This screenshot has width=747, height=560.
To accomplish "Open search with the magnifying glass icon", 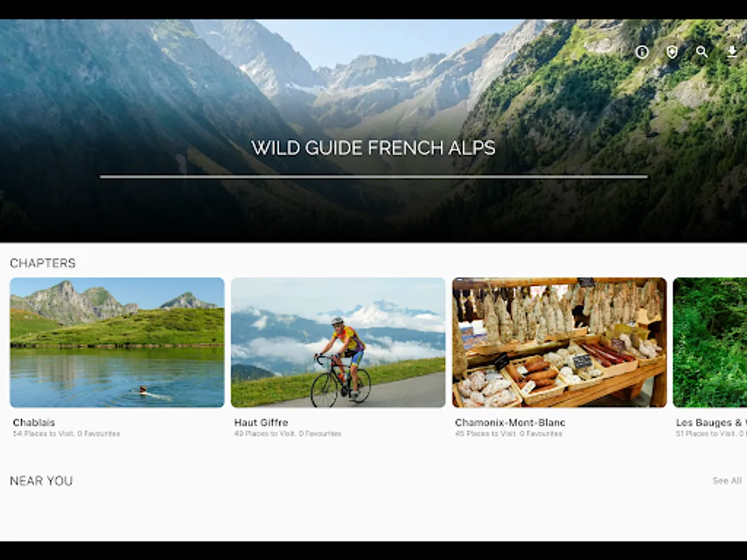I will click(x=702, y=52).
